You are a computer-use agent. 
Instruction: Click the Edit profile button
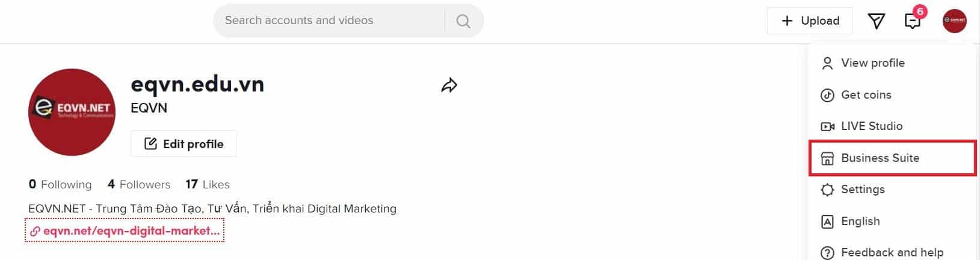pos(183,144)
